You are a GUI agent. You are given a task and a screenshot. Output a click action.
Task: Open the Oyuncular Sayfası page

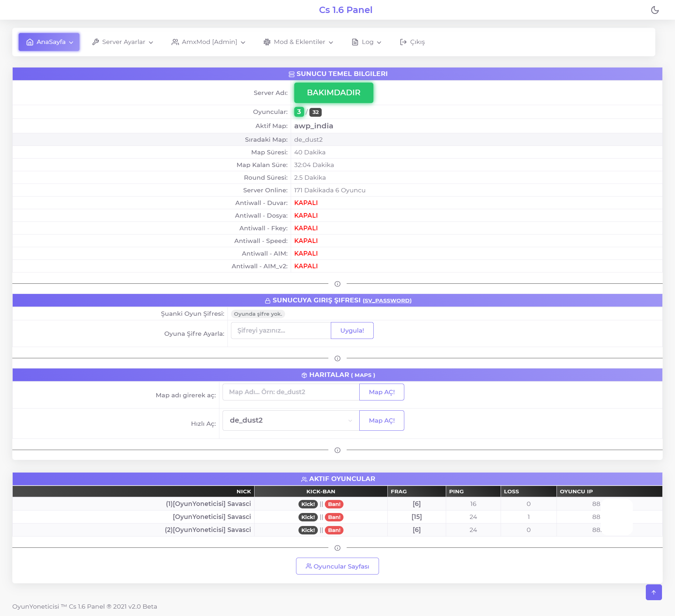pos(337,566)
